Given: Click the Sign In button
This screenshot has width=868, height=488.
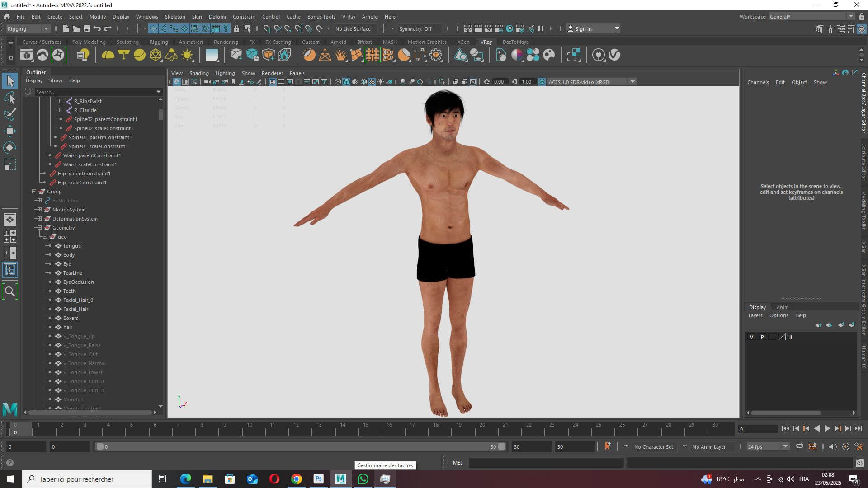Looking at the screenshot, I should coord(593,28).
